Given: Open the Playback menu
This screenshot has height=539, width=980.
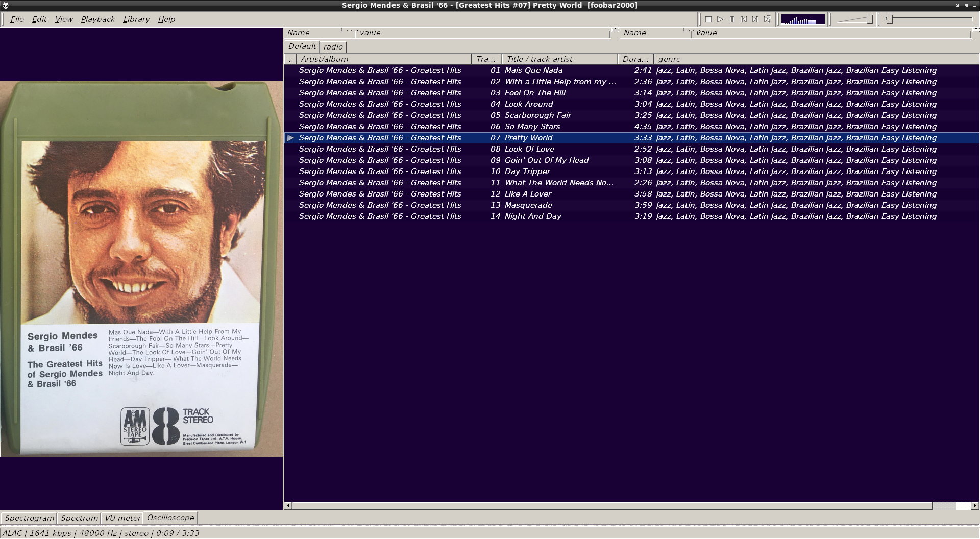Looking at the screenshot, I should pyautogui.click(x=98, y=19).
